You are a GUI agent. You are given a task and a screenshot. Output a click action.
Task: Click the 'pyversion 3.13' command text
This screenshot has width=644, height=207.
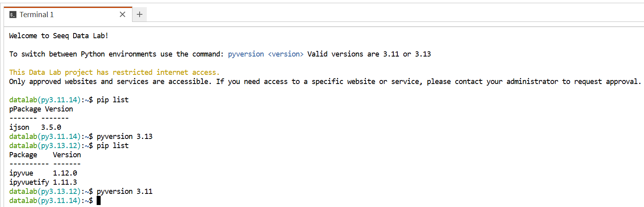pyautogui.click(x=125, y=137)
